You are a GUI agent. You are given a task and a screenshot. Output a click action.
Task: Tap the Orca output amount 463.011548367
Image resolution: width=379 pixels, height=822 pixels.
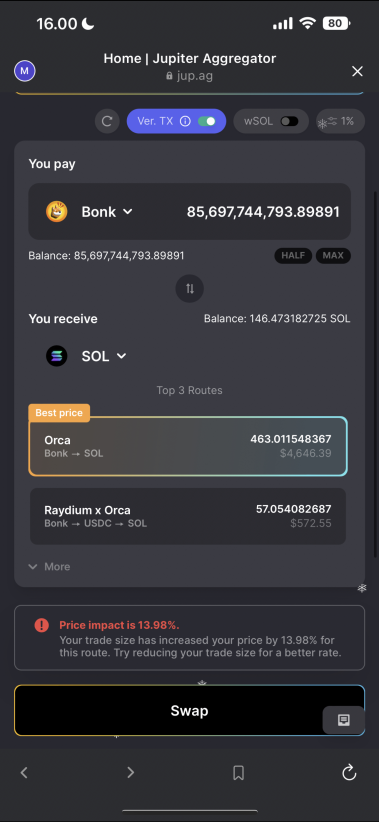coord(291,439)
